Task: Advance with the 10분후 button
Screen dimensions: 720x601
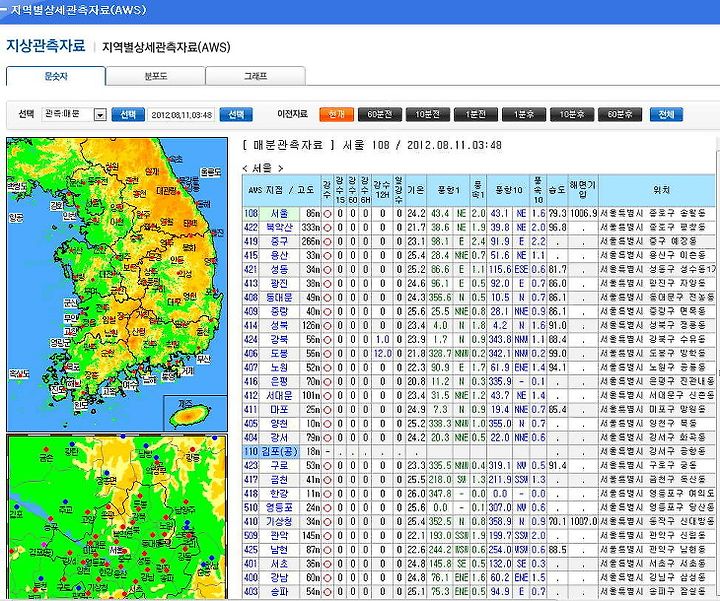Action: [572, 114]
